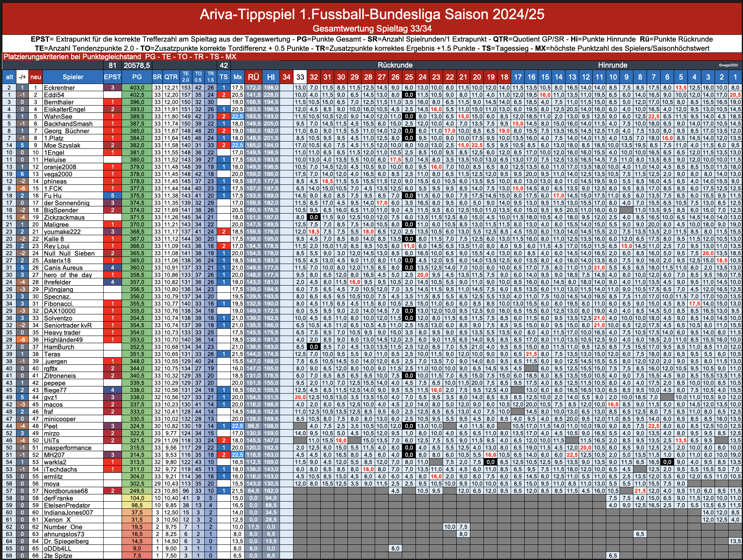Click the 'Spieler' column header
743x560 pixels.
click(x=73, y=77)
